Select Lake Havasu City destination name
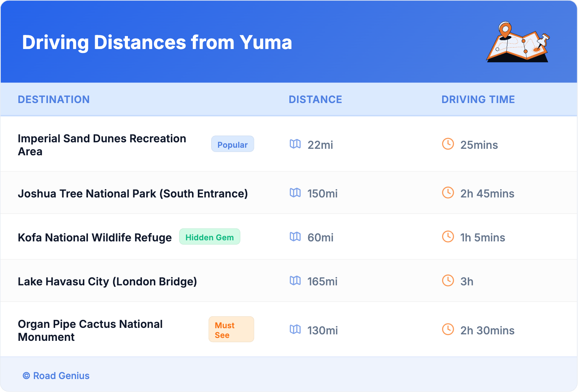Image resolution: width=578 pixels, height=392 pixels. click(x=107, y=282)
